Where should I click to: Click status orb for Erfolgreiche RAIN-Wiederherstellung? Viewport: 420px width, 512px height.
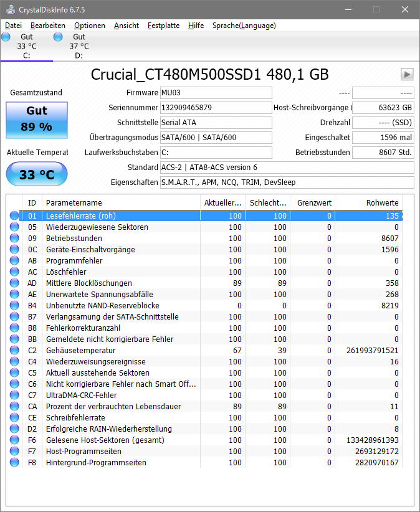pos(14,429)
